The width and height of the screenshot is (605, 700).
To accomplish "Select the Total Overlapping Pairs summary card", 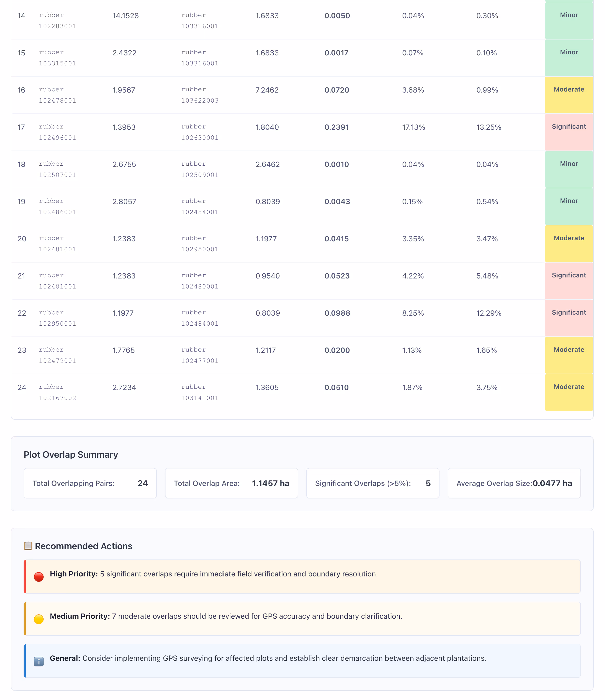I will pyautogui.click(x=90, y=483).
